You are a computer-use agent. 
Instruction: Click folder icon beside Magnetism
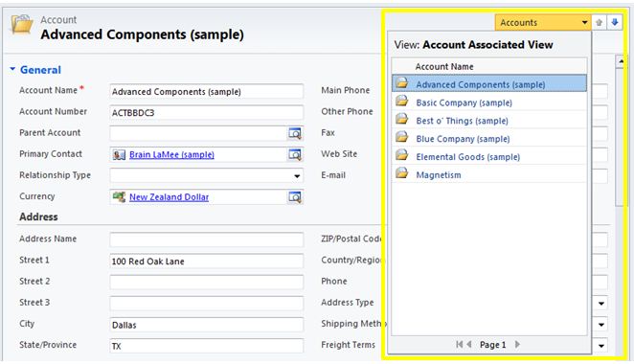pyautogui.click(x=402, y=173)
